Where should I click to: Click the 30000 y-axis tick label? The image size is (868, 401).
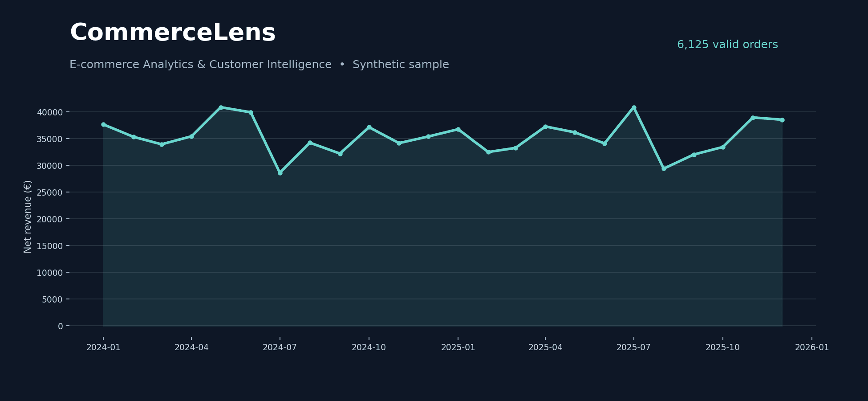point(50,166)
